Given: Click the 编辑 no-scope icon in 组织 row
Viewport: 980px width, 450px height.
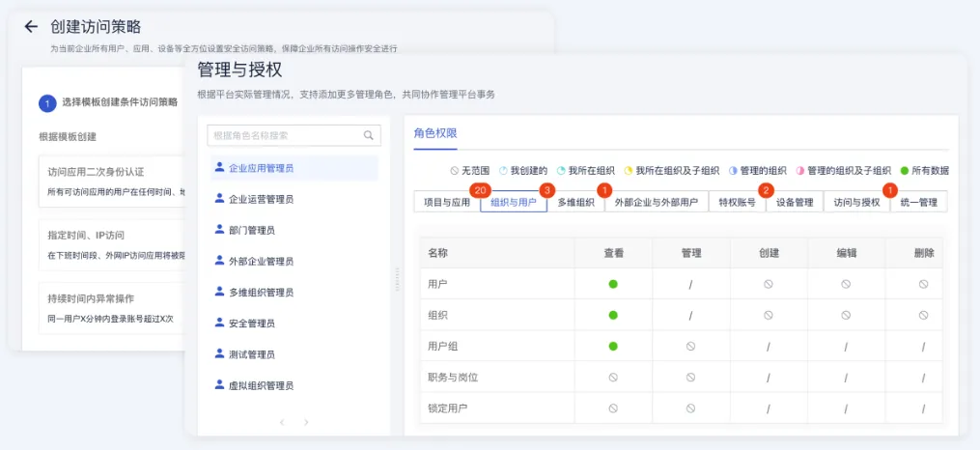Looking at the screenshot, I should pos(846,315).
